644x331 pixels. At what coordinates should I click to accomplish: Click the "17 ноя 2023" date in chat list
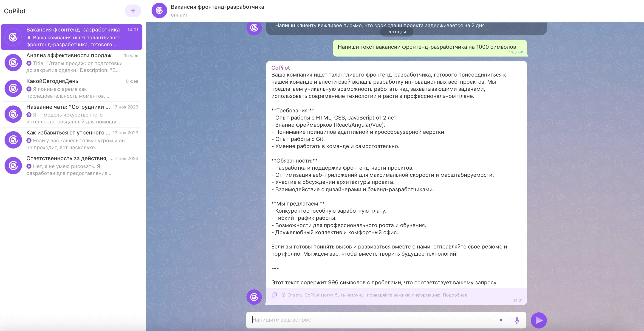[125, 107]
